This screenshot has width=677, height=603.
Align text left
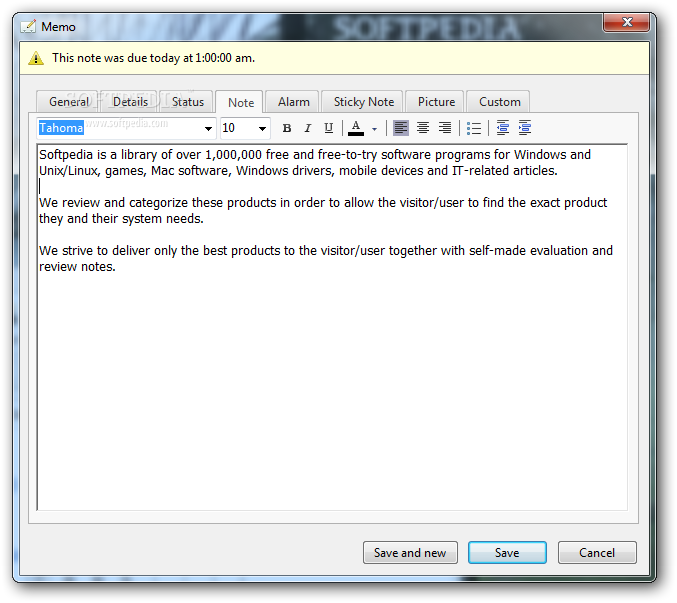[x=401, y=128]
